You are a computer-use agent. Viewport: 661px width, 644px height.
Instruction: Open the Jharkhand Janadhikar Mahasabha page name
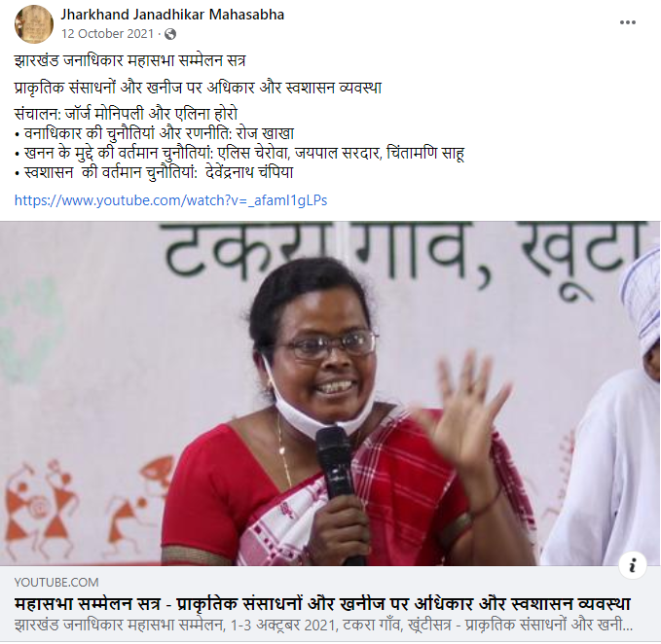pos(172,15)
